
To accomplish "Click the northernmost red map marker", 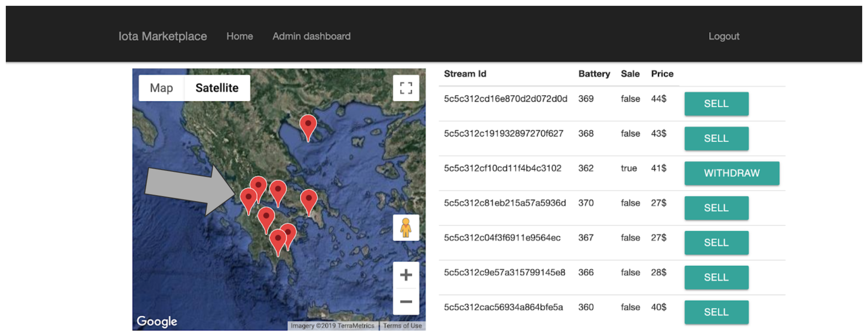I will click(x=308, y=124).
